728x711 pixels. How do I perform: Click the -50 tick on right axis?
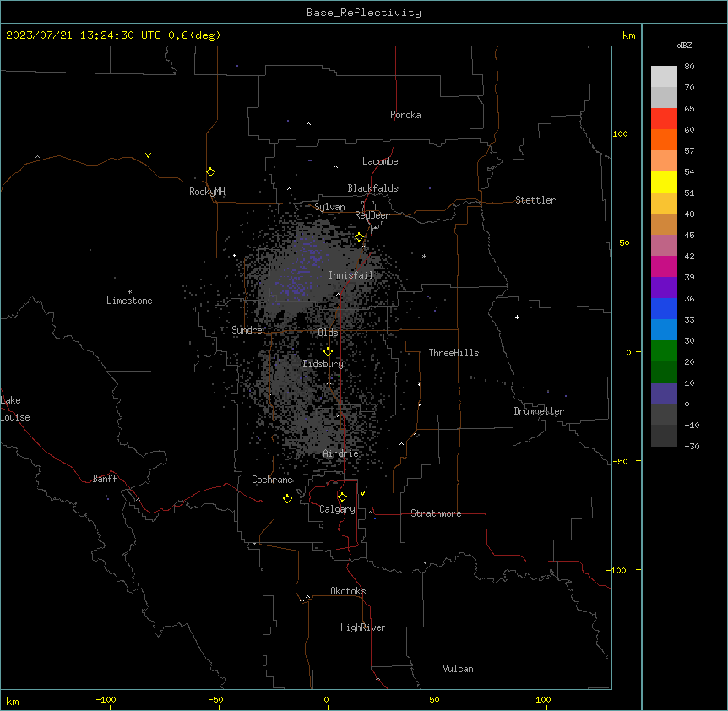(x=620, y=461)
